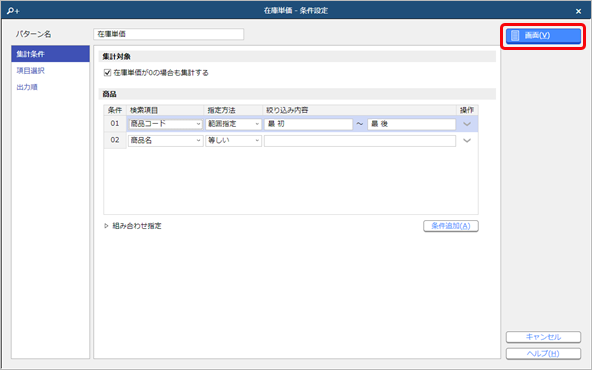
Task: Click the 画面(V) display button
Action: coord(543,36)
